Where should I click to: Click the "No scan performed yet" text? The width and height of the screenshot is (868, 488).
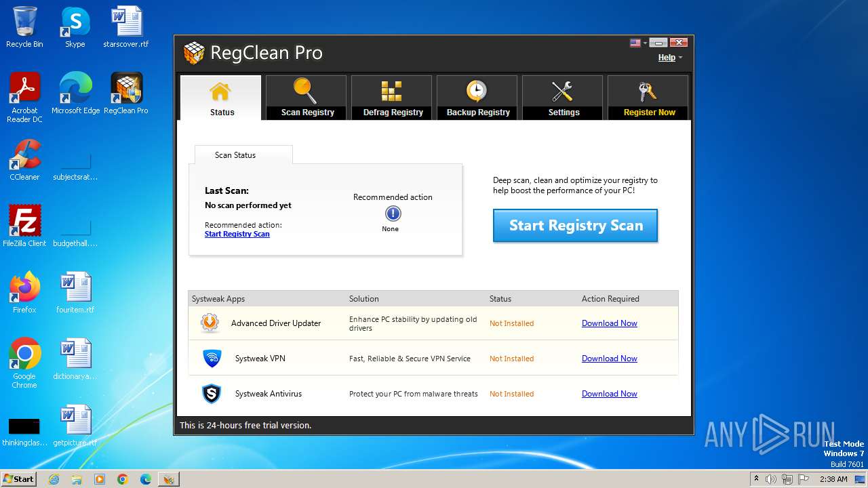(x=248, y=205)
